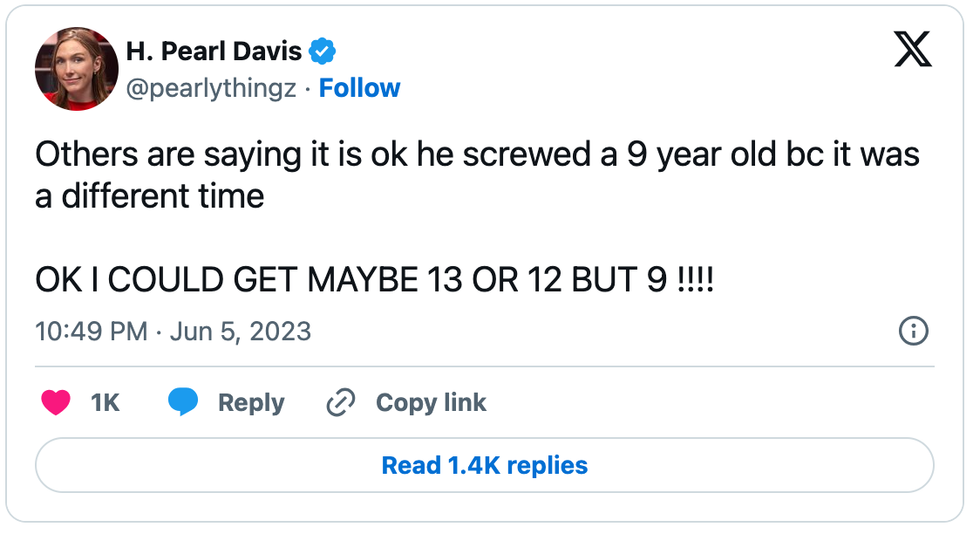Click the 1K likes count

coord(105,403)
